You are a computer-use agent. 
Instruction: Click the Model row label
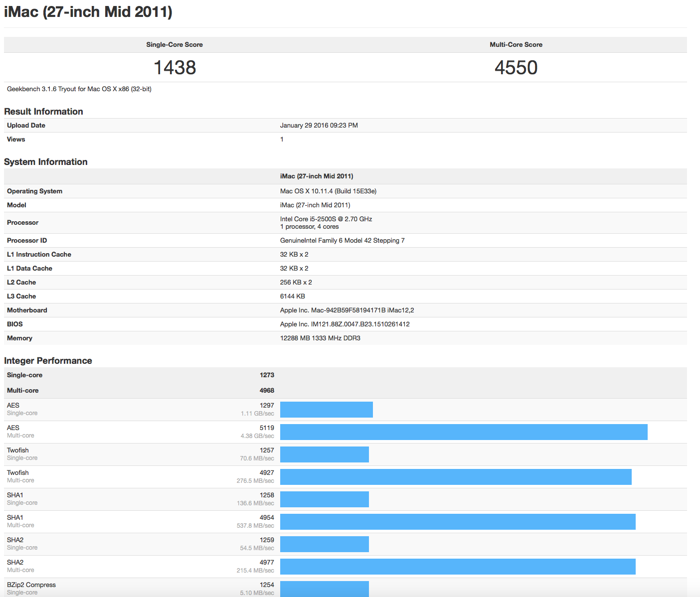point(16,205)
